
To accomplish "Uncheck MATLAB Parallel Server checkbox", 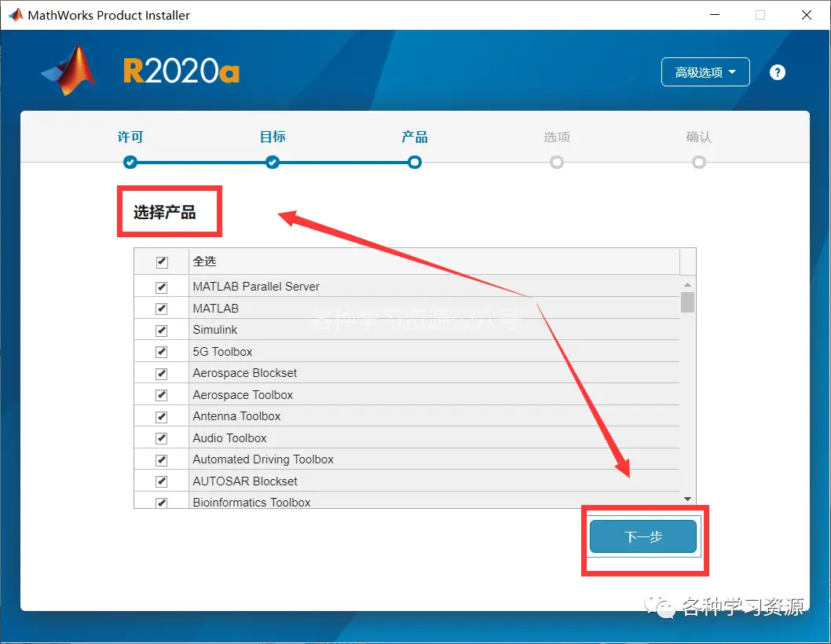I will 162,287.
